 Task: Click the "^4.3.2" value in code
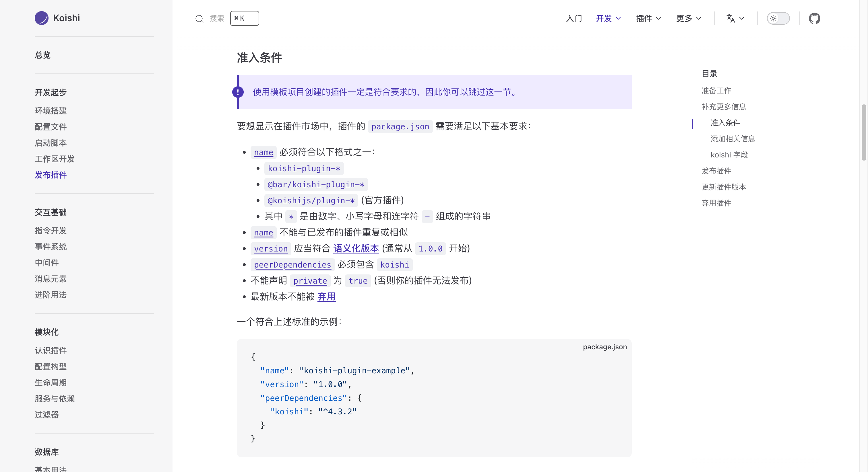(337, 411)
